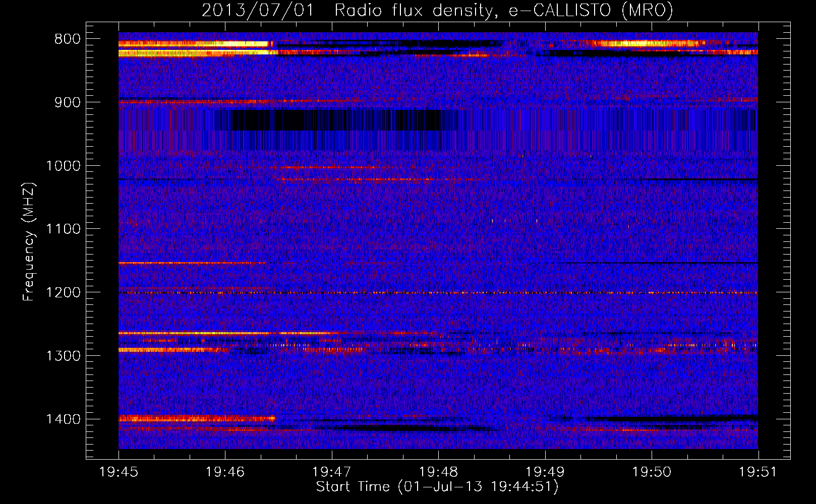Select the 1400 frequency tick label
Screen dimensions: 816x504
point(63,419)
